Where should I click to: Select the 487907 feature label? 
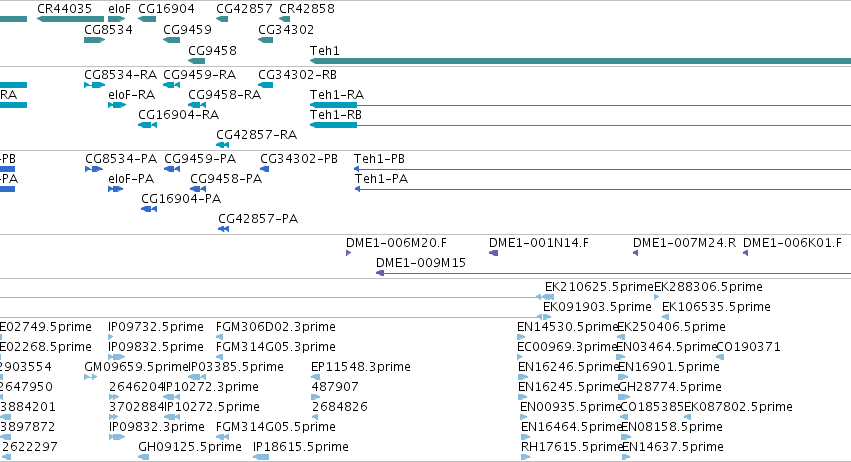(x=335, y=387)
